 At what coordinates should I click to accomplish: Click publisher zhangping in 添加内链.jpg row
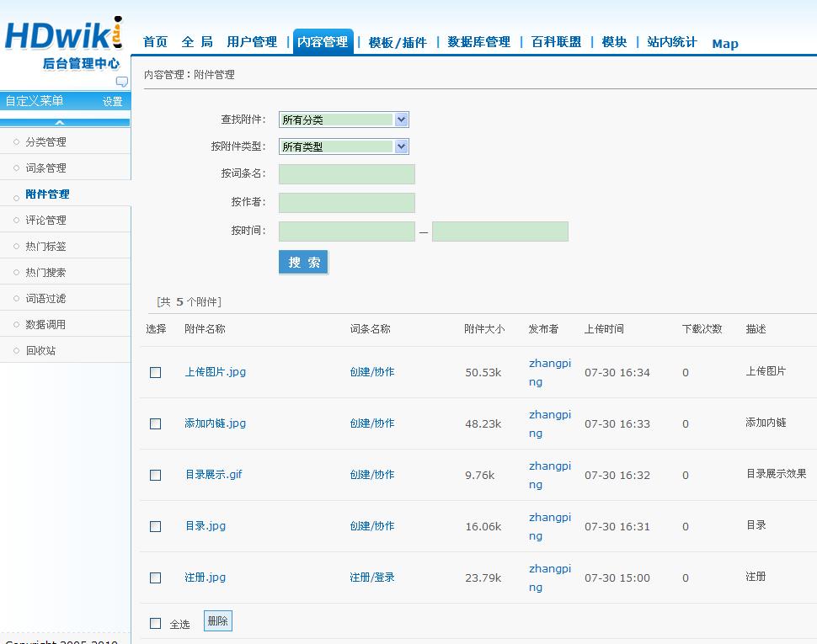click(x=550, y=423)
